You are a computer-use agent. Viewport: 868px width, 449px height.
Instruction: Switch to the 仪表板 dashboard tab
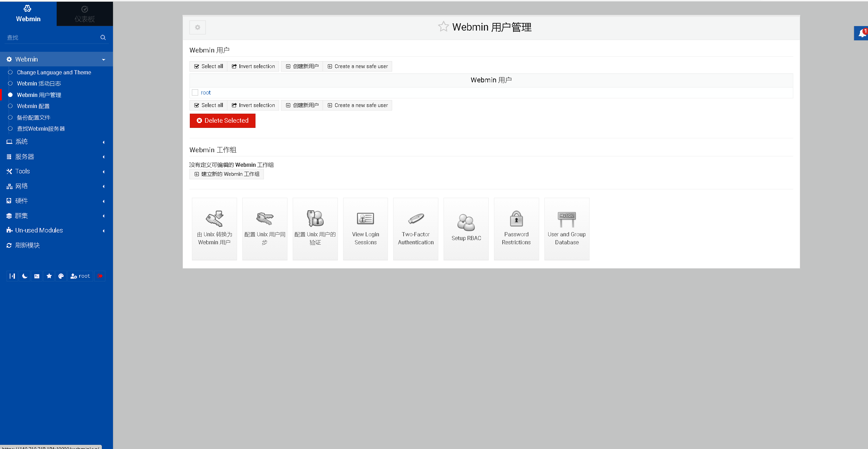click(x=84, y=14)
